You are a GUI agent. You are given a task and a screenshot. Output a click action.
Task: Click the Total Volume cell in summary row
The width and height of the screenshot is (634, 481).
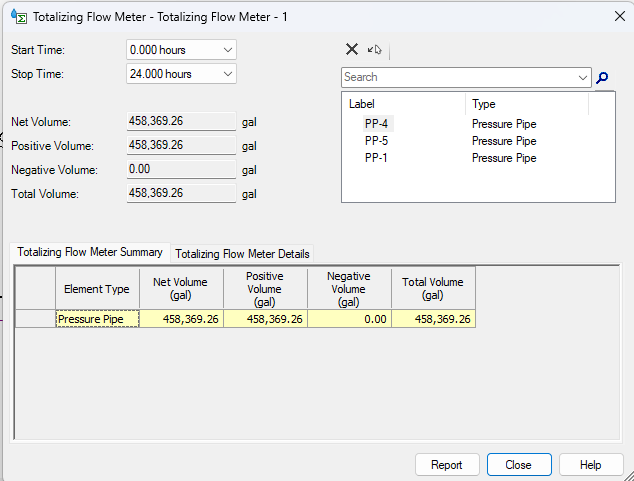pos(434,319)
